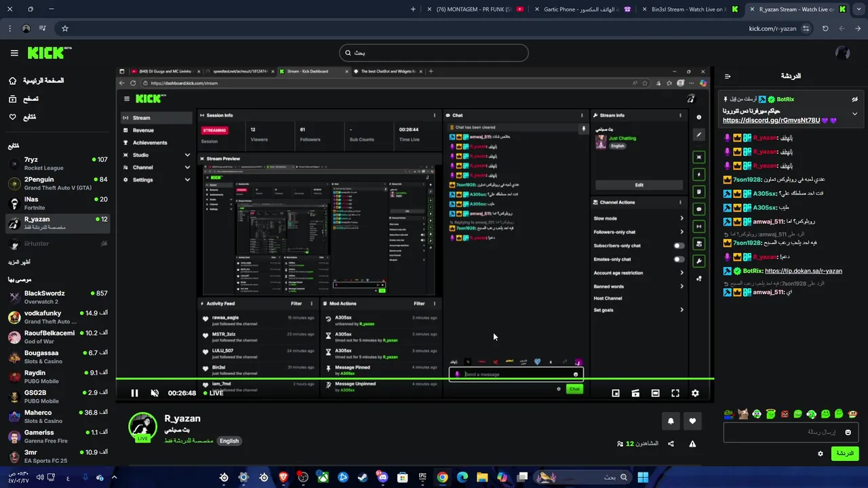Viewport: 868px width, 488px height.
Task: Open Chrome's three-dot menu
Action: pyautogui.click(x=9, y=28)
